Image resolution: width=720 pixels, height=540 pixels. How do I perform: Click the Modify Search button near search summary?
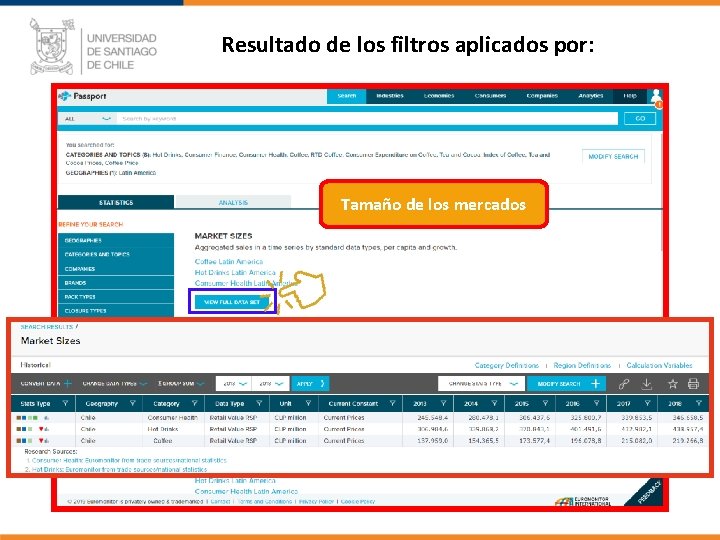[613, 157]
